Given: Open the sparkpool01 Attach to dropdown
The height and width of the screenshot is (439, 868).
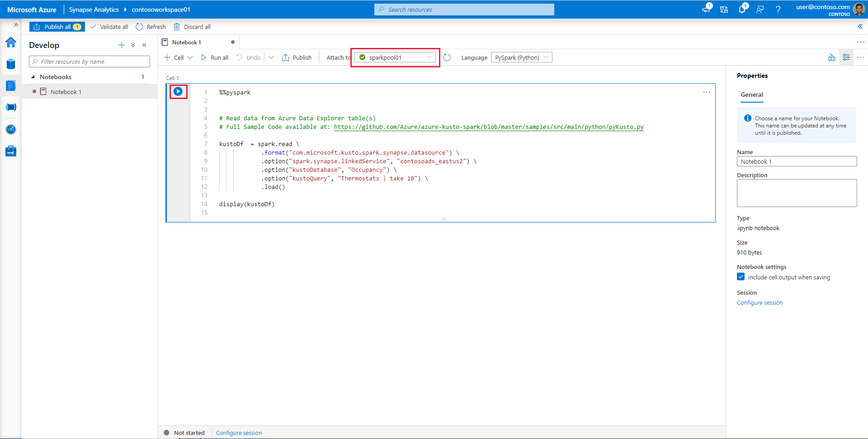Looking at the screenshot, I should [395, 57].
